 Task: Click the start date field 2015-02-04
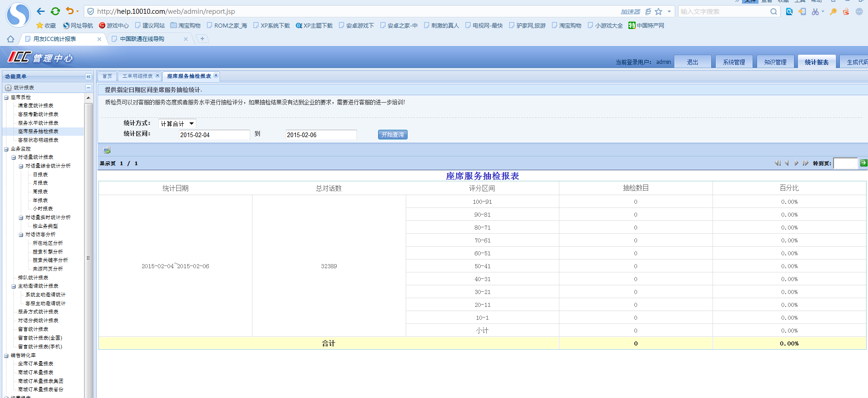click(214, 135)
